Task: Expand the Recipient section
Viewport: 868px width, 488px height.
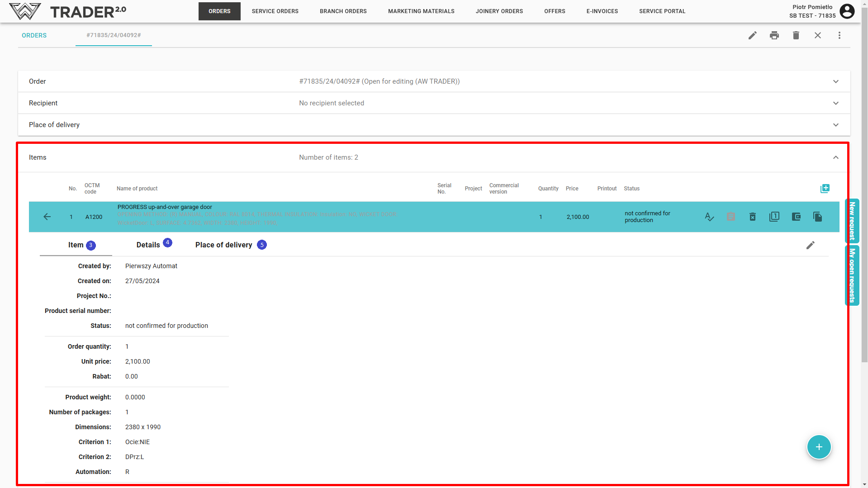Action: [836, 103]
